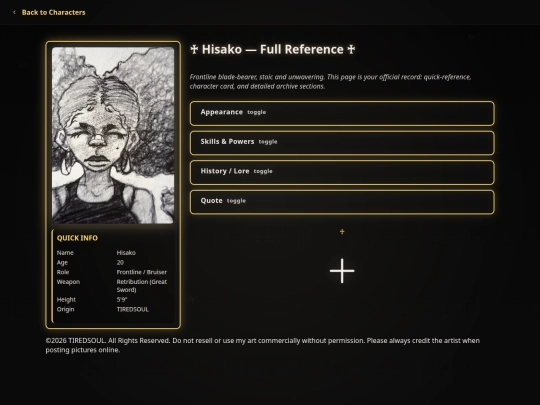Click the 'Name' label in Quick Info
The height and width of the screenshot is (405, 540).
click(x=65, y=252)
